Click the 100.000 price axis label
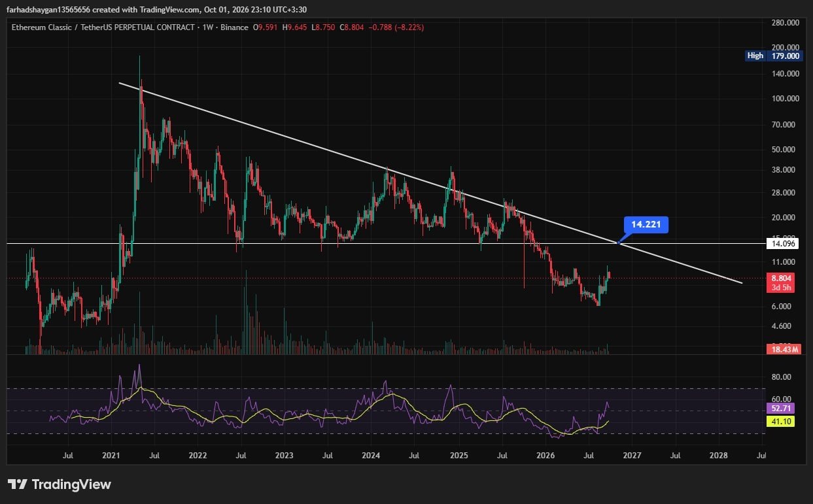The image size is (813, 504). click(786, 99)
